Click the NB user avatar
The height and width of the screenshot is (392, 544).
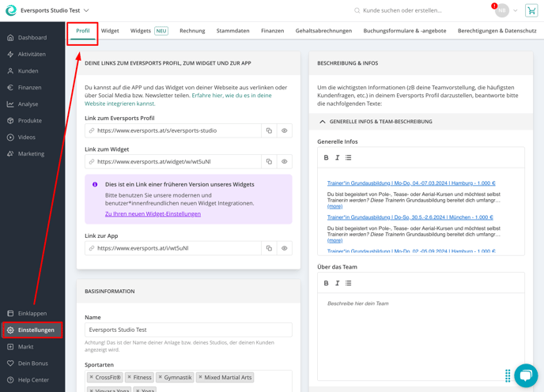pos(501,10)
